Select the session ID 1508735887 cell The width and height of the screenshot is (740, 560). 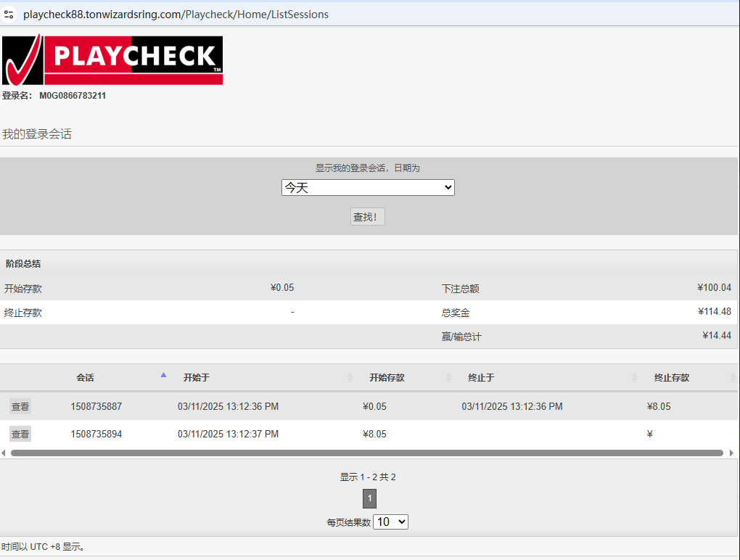tap(96, 407)
